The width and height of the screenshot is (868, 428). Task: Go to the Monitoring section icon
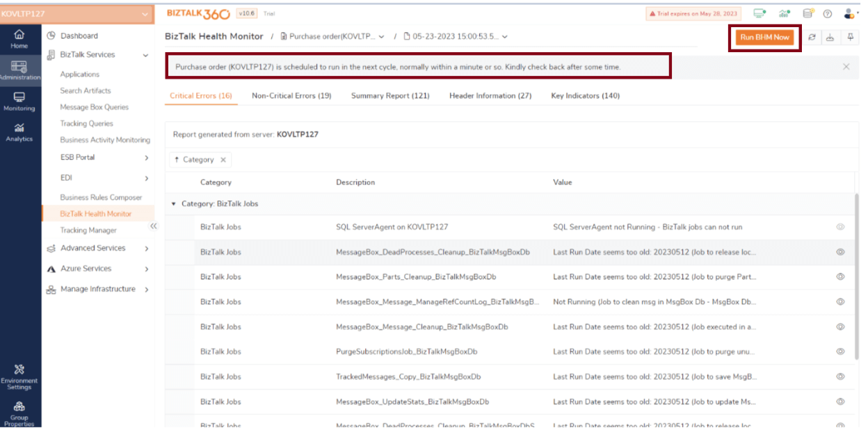coord(19,101)
